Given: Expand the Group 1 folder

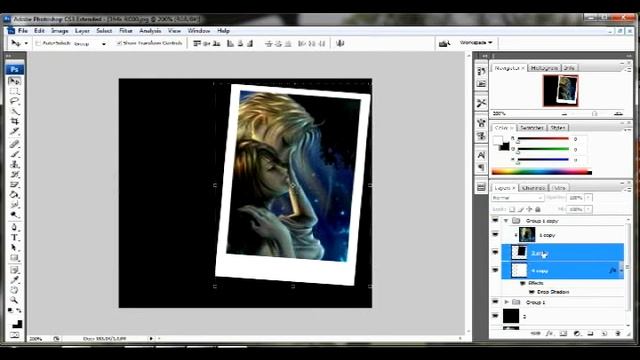Looking at the screenshot, I should pos(507,302).
